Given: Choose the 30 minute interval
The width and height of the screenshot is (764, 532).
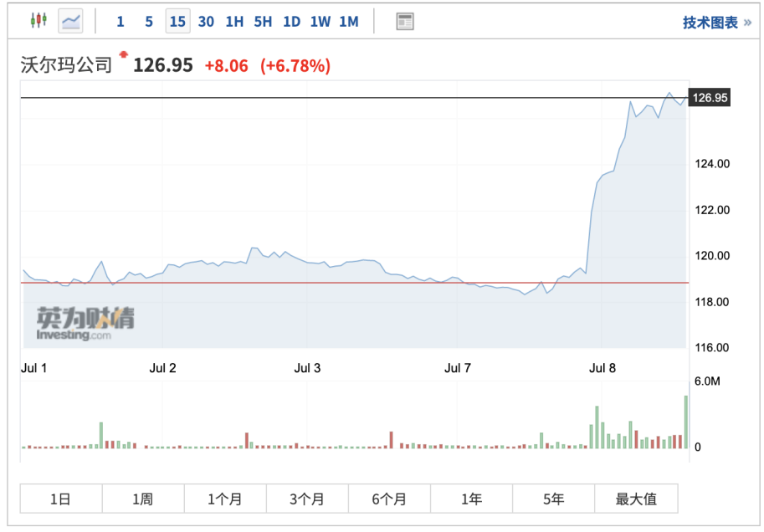Looking at the screenshot, I should click(206, 22).
